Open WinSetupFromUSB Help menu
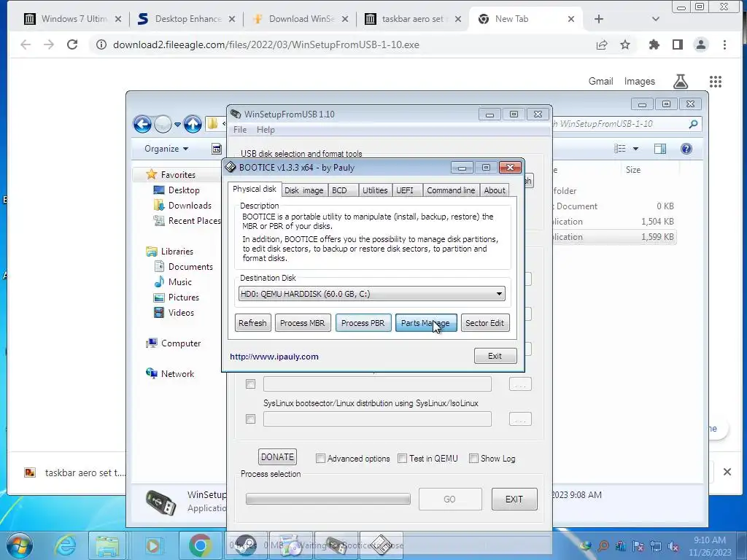 coord(266,130)
